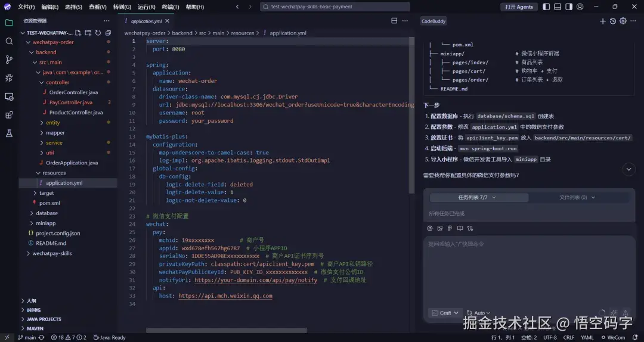644x342 pixels.
Task: Expand the mapper folder
Action: tap(42, 133)
